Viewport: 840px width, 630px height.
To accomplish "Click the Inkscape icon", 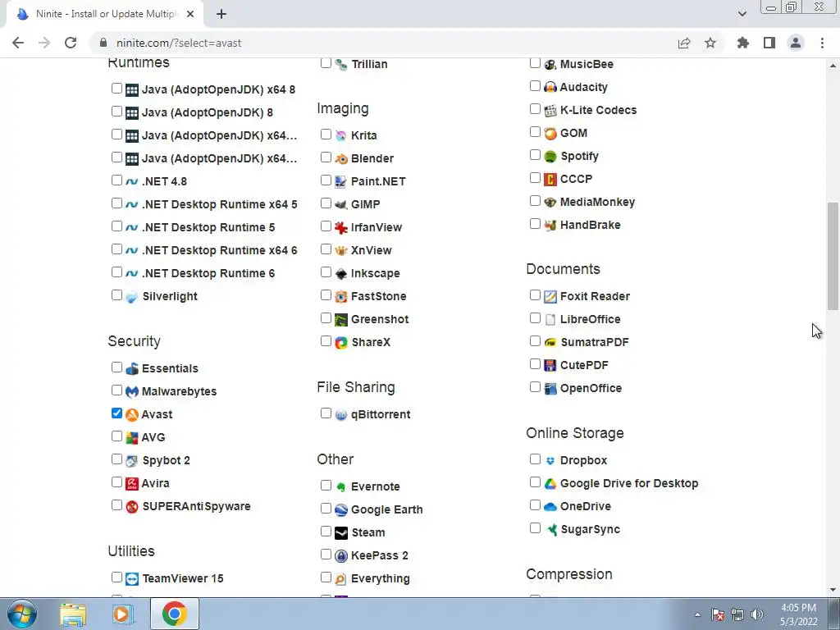I will (341, 274).
